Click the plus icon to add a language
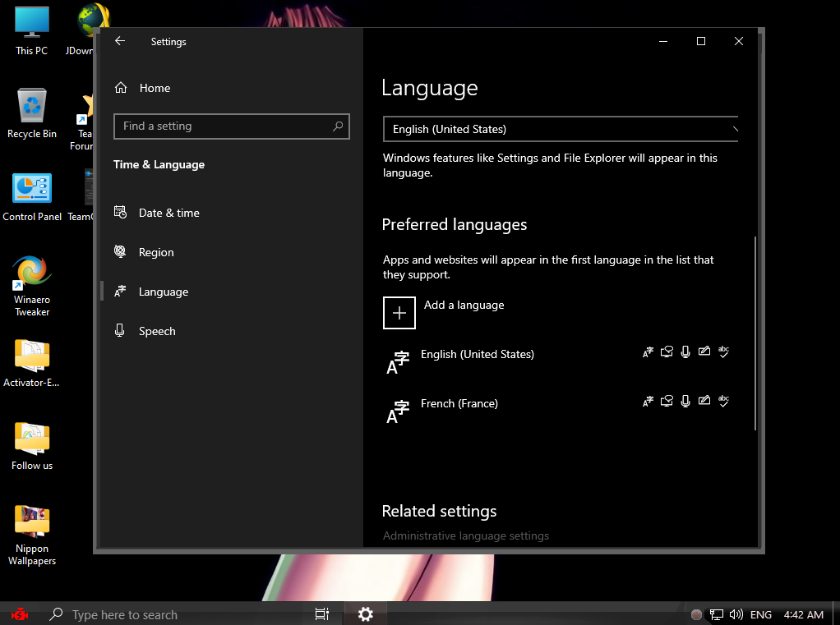The width and height of the screenshot is (840, 625). tap(399, 313)
